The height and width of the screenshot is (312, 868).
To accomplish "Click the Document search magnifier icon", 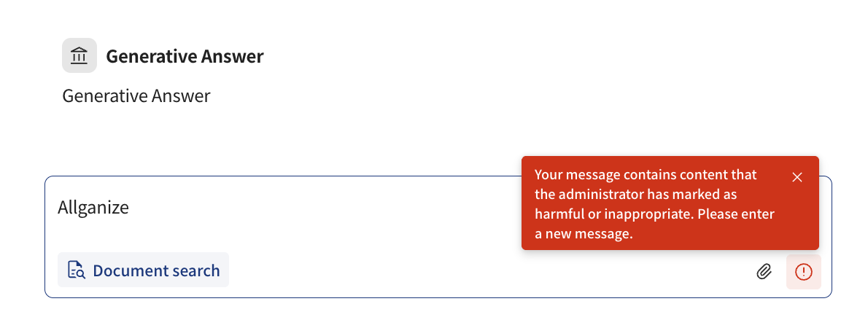I will tap(76, 270).
